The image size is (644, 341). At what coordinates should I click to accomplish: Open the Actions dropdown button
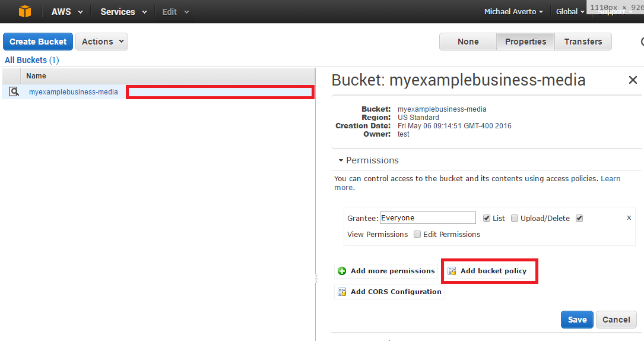pyautogui.click(x=102, y=42)
